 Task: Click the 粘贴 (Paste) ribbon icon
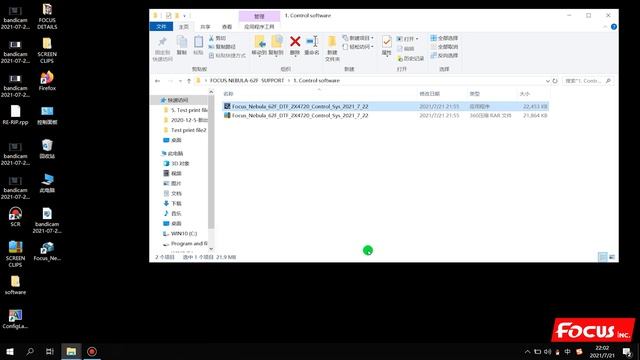click(x=198, y=42)
